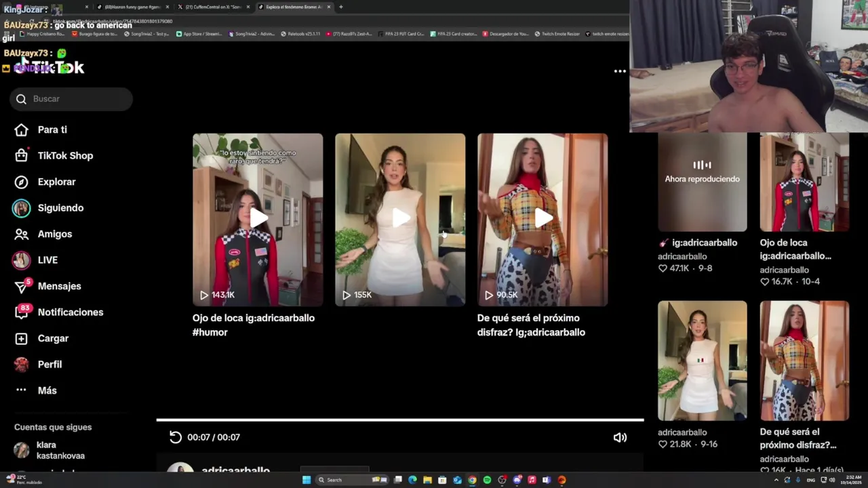Open the sidebar white dress video with 21.8K likes
Image resolution: width=868 pixels, height=488 pixels.
point(703,361)
